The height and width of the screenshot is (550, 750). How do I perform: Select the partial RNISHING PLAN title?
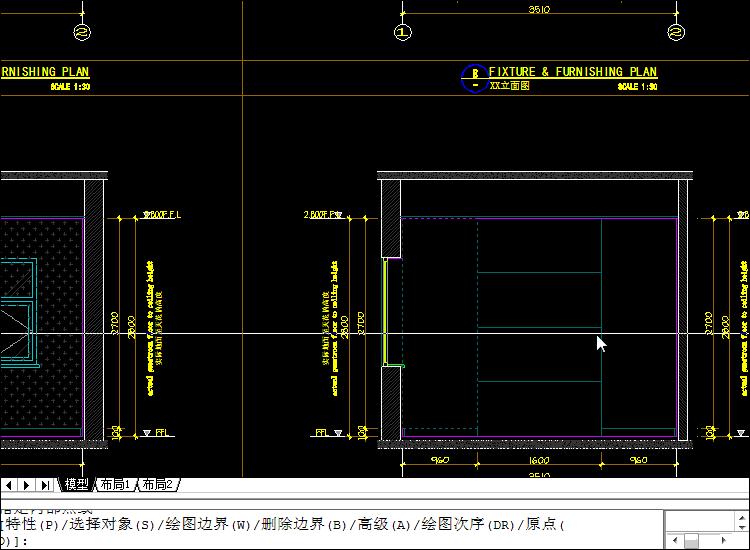click(45, 72)
